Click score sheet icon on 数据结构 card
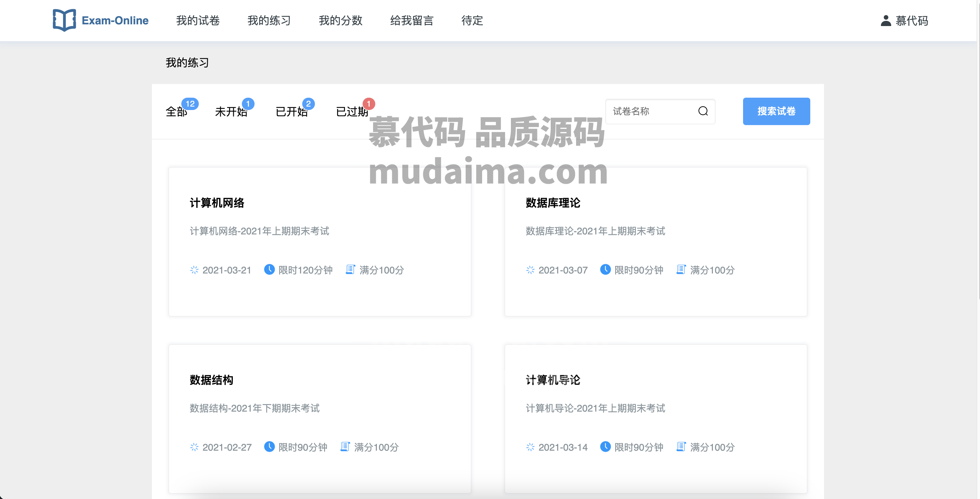 [345, 447]
